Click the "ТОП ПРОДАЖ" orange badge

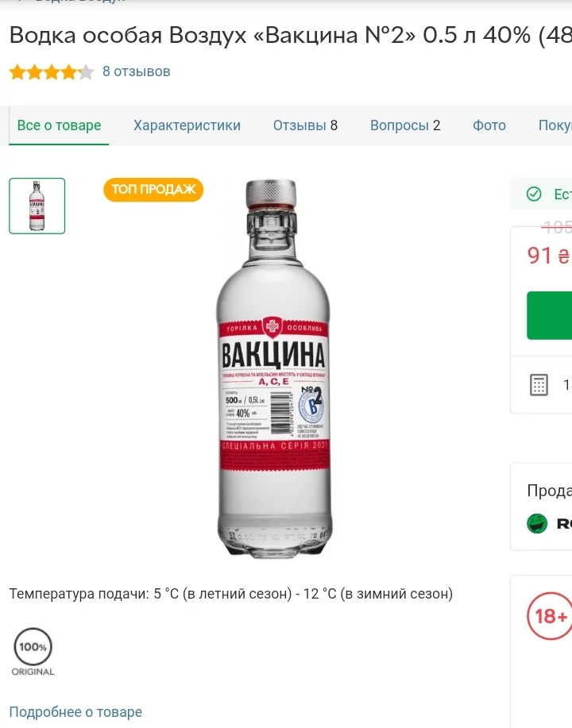(x=153, y=190)
